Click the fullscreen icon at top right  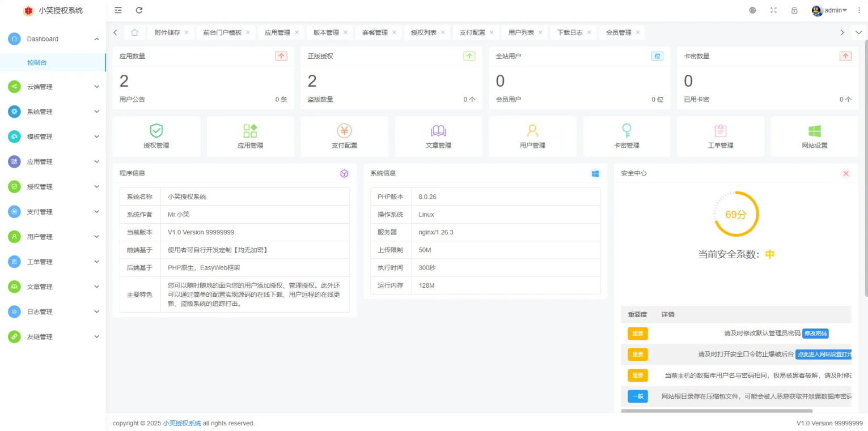point(773,10)
